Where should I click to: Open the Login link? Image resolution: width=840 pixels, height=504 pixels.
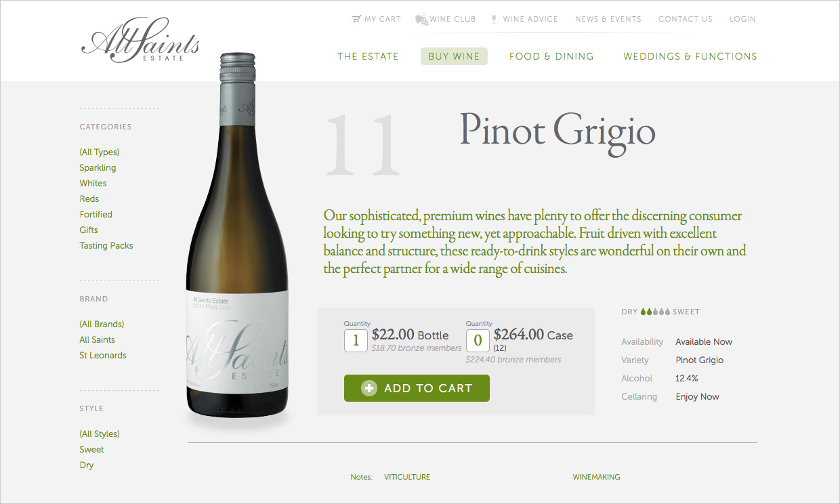click(742, 19)
